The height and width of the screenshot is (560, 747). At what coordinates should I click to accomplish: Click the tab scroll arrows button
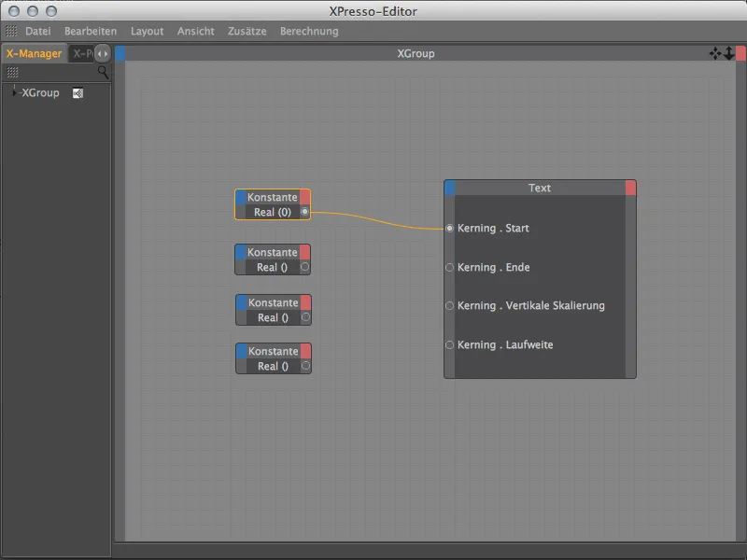pos(103,53)
